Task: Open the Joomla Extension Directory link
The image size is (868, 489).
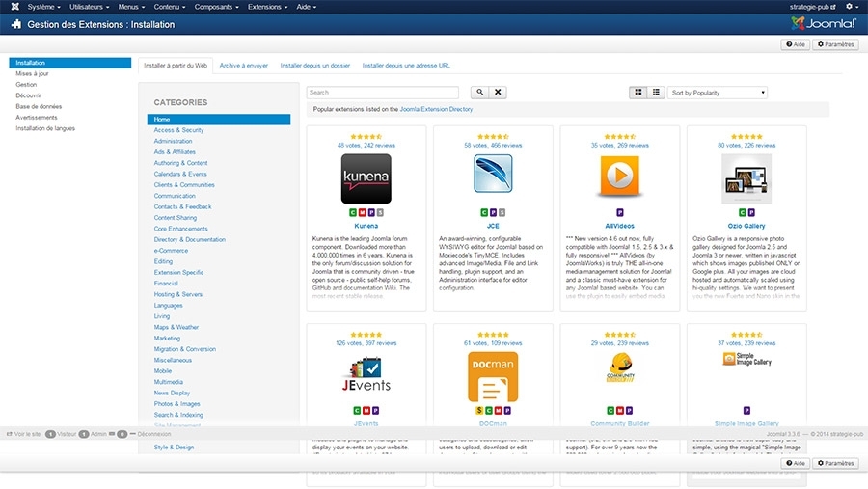Action: tap(436, 109)
